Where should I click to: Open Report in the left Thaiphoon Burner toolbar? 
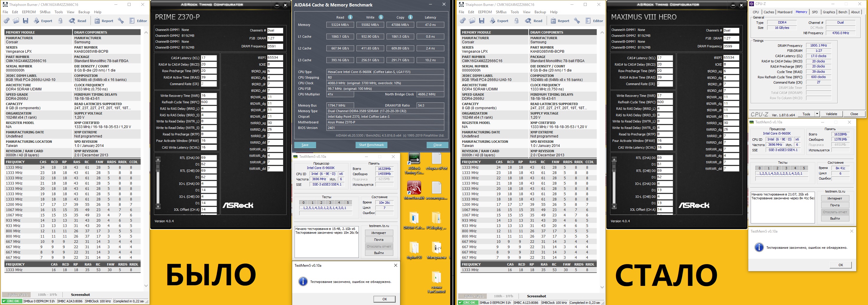[104, 21]
